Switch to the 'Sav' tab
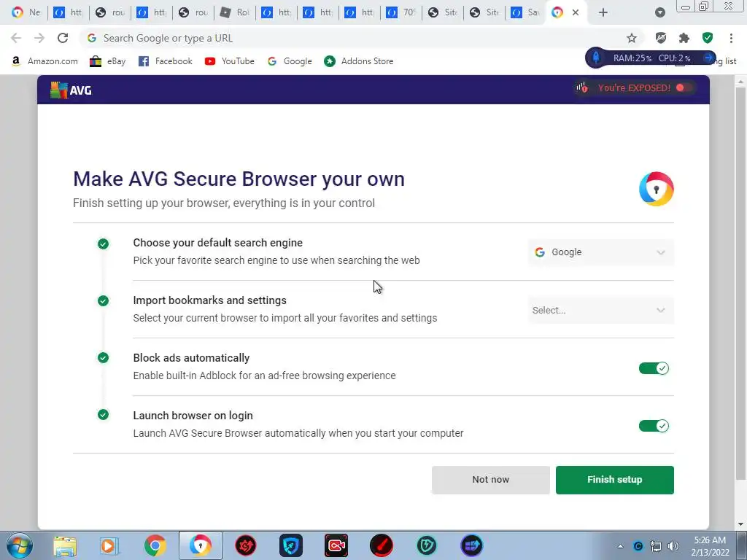747x560 pixels. (x=526, y=12)
